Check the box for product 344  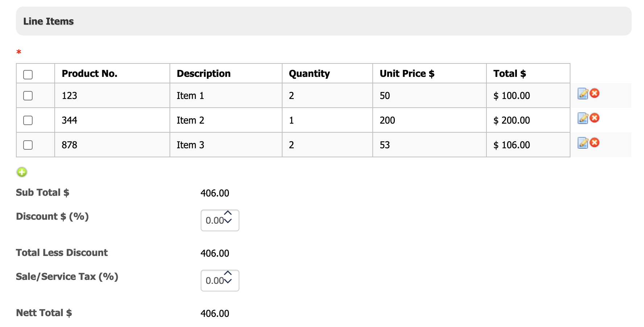point(28,120)
